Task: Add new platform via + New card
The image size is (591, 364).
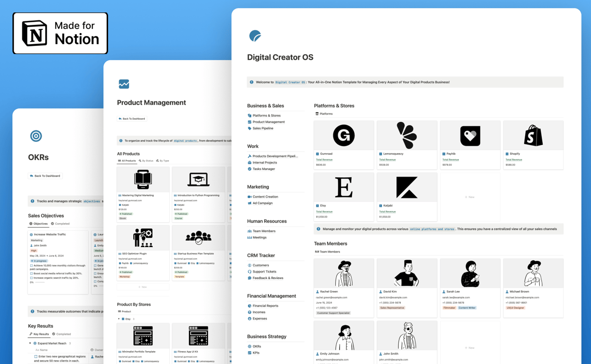Action: click(470, 197)
